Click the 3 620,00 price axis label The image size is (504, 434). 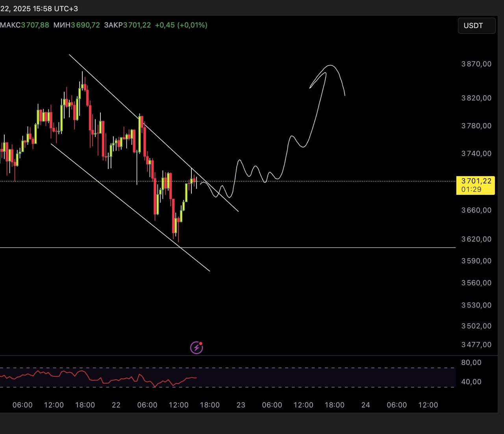click(476, 239)
